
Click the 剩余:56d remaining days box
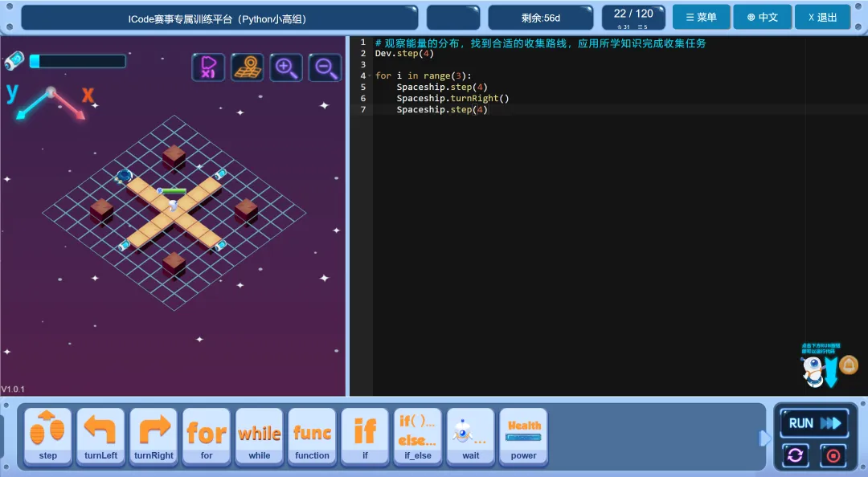(541, 18)
